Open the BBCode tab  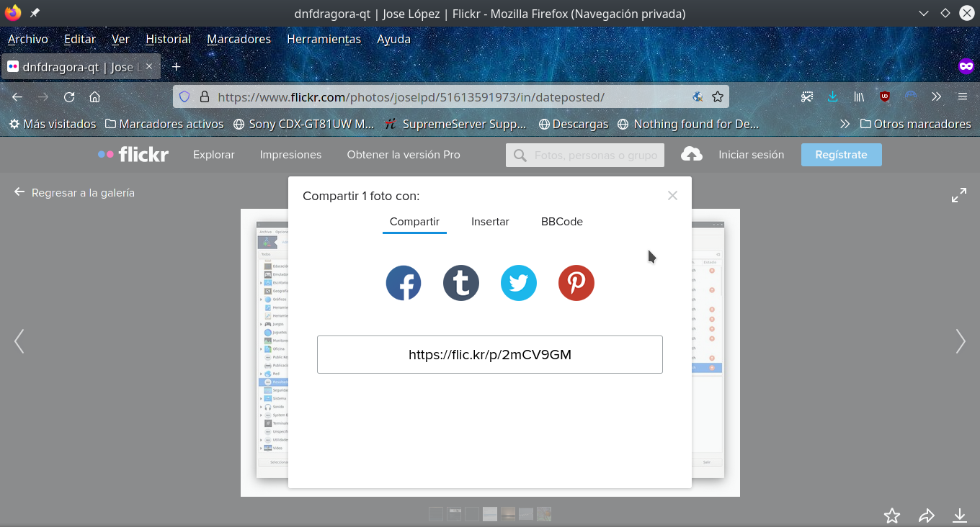click(x=562, y=222)
